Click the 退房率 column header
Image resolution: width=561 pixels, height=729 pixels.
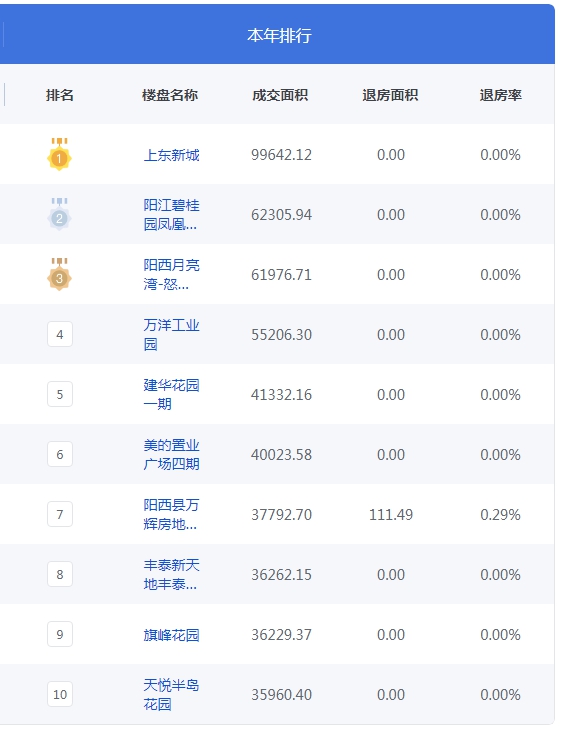[501, 95]
